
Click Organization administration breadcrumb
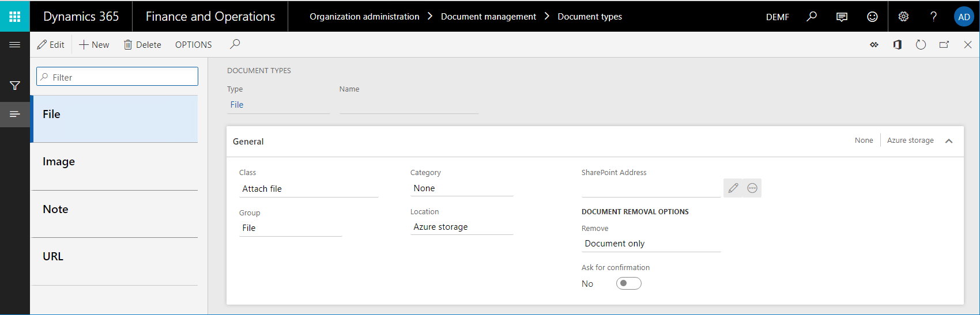(x=364, y=17)
